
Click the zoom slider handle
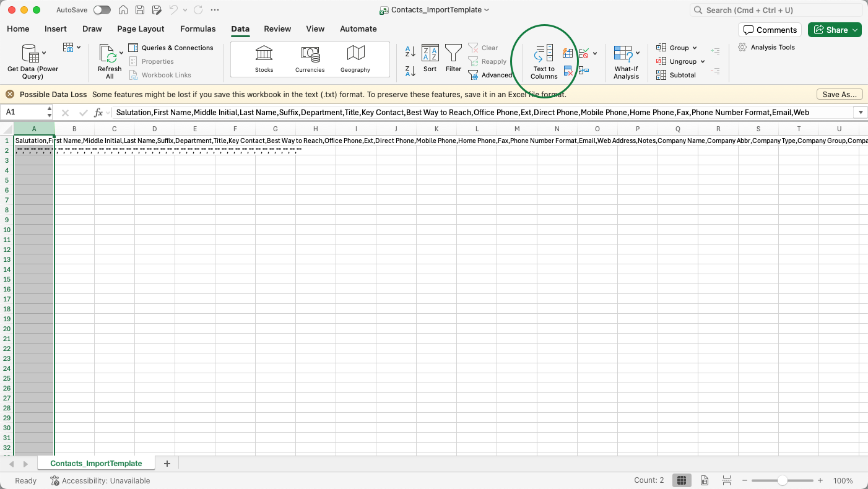(783, 480)
